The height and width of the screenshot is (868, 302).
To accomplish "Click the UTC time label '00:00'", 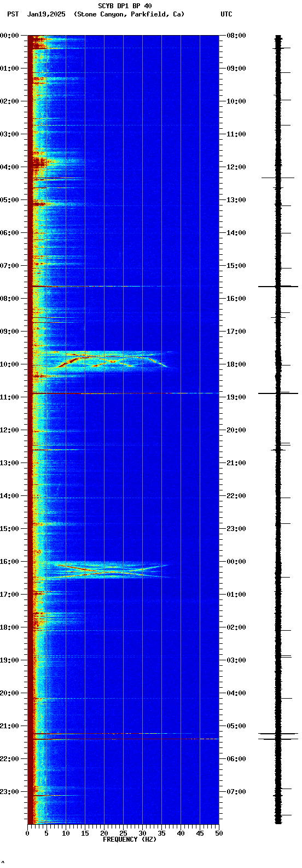I will point(236,562).
